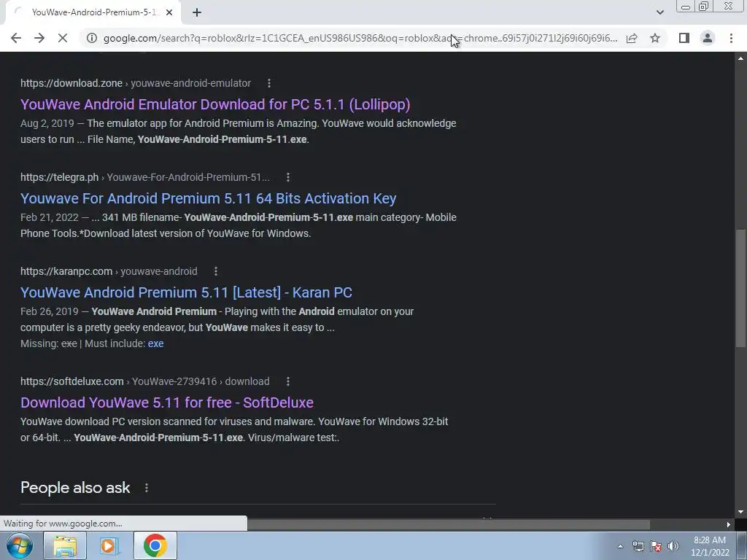
Task: Click the https://download.zone breadcrumb
Action: click(71, 83)
